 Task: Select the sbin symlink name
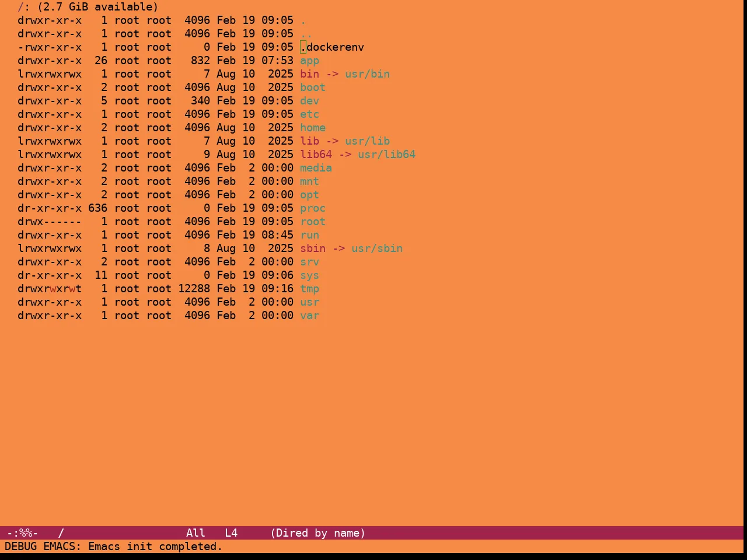(x=313, y=249)
